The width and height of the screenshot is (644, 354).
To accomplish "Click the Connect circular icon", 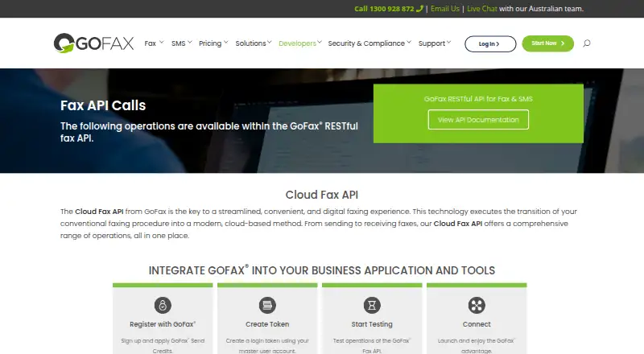I will point(477,305).
